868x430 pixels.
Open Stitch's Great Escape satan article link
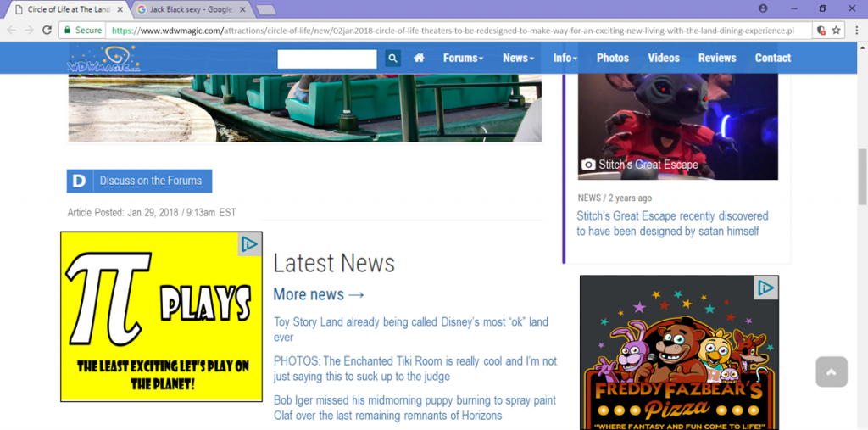click(x=672, y=223)
